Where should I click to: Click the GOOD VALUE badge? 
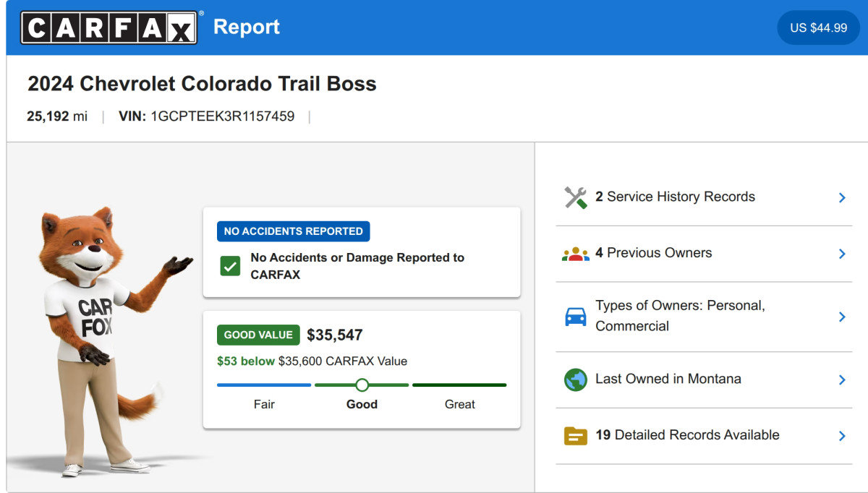tap(258, 335)
